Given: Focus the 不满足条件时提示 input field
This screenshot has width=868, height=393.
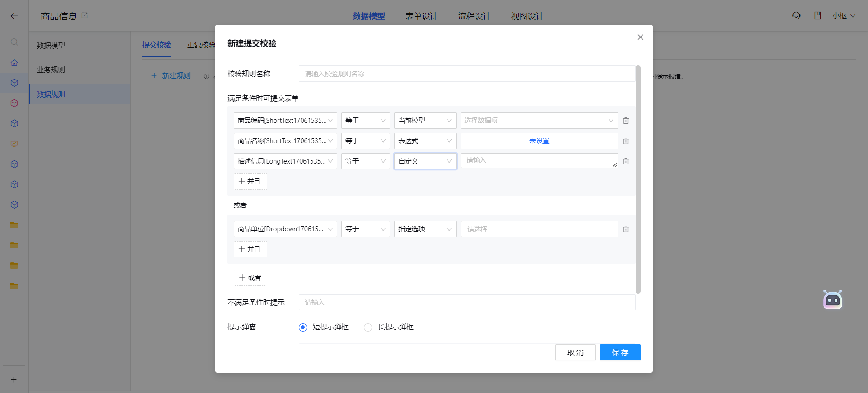Looking at the screenshot, I should (x=467, y=302).
